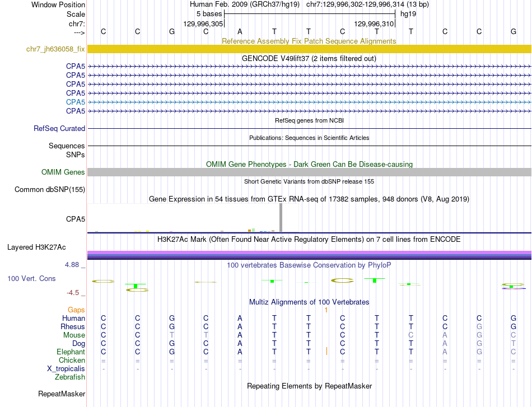Click the lighter G in Mouse row
This screenshot has height=407, width=532.
479,335
